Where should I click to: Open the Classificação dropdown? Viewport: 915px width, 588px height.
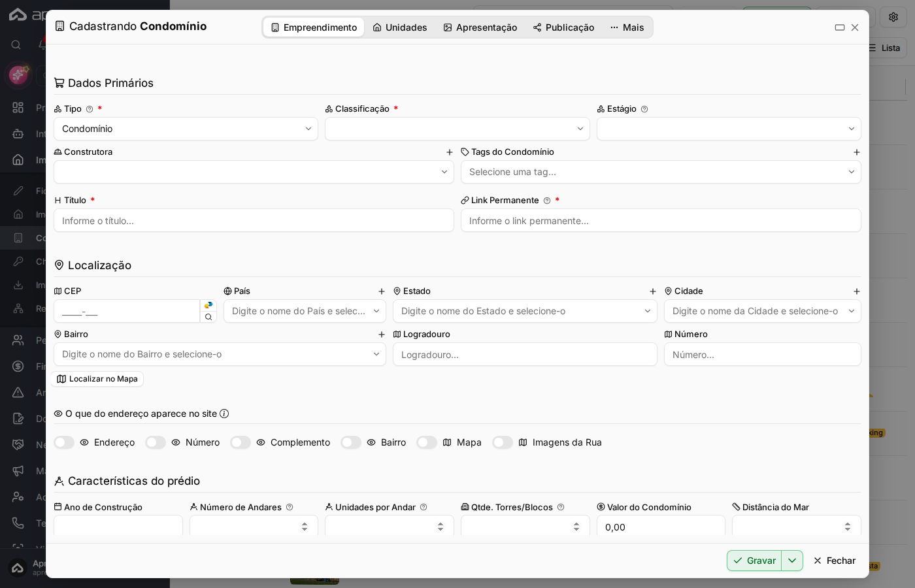coord(457,129)
